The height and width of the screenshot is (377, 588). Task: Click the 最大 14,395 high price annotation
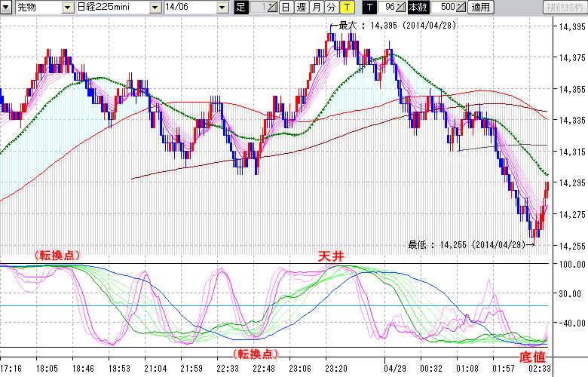pos(384,25)
